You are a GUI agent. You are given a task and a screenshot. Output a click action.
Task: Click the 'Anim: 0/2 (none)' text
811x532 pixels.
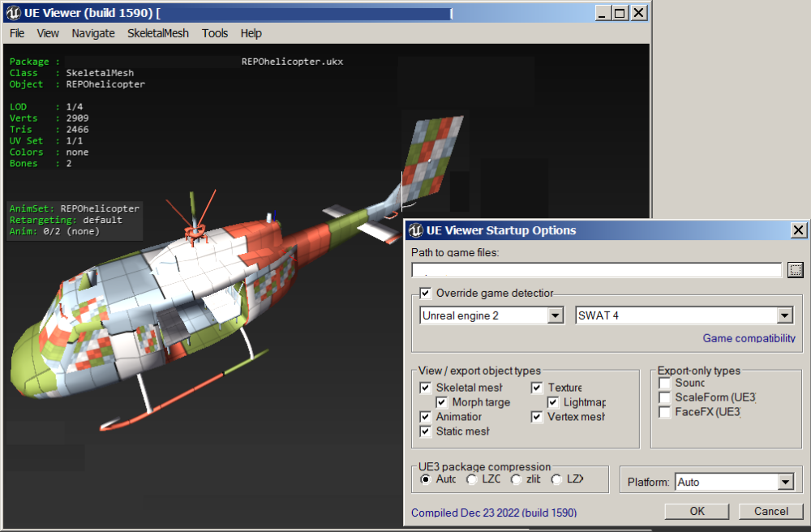click(54, 231)
